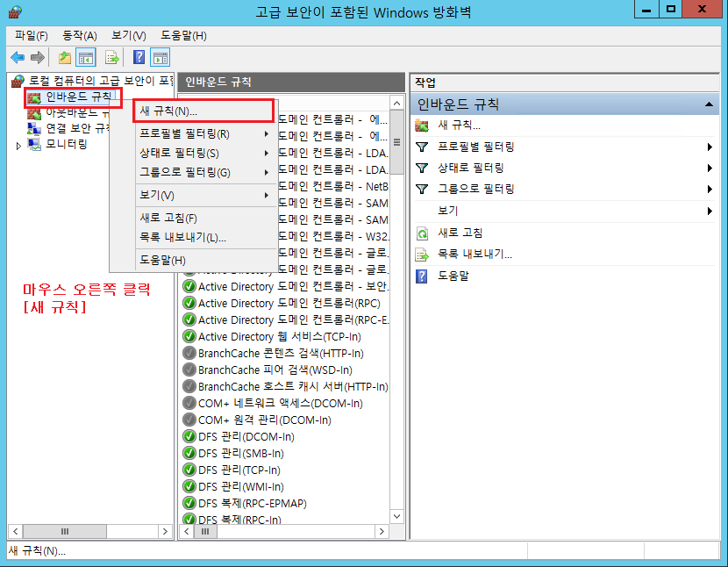Select rule DFS 관리(WMI-In)

tap(240, 486)
